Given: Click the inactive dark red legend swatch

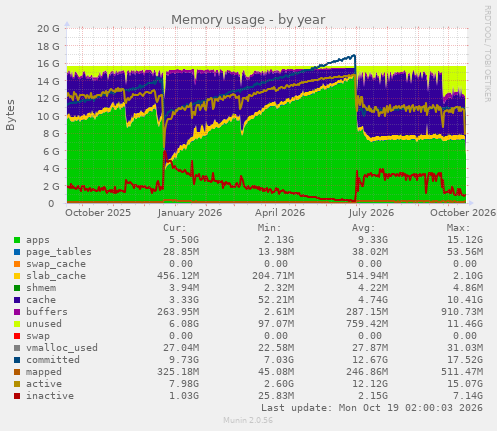Looking at the screenshot, I should (17, 396).
